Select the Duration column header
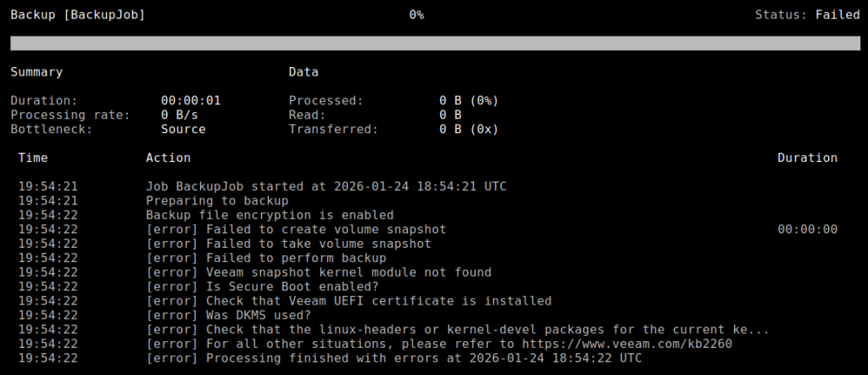 click(x=807, y=158)
